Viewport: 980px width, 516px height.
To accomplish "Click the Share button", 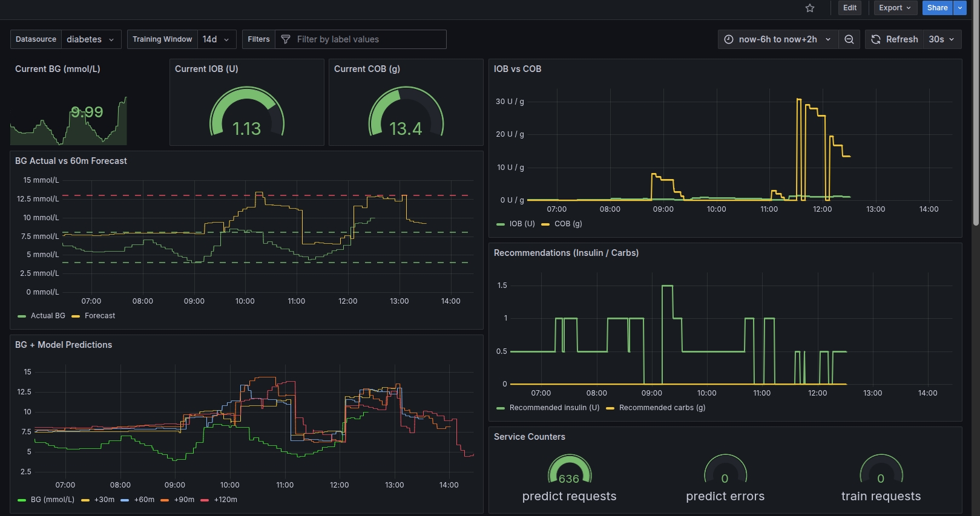I will [937, 8].
